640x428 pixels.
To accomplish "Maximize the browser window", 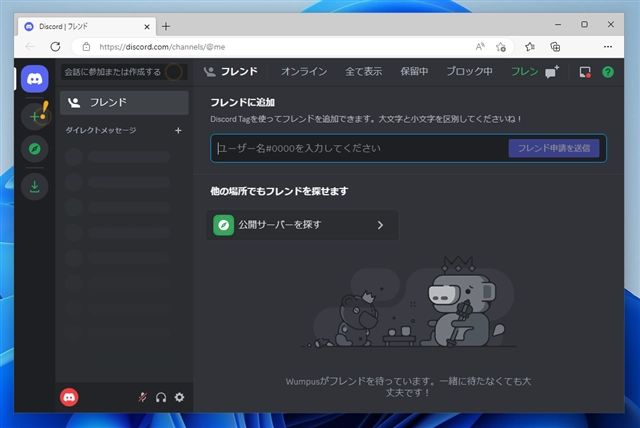I will pyautogui.click(x=584, y=24).
